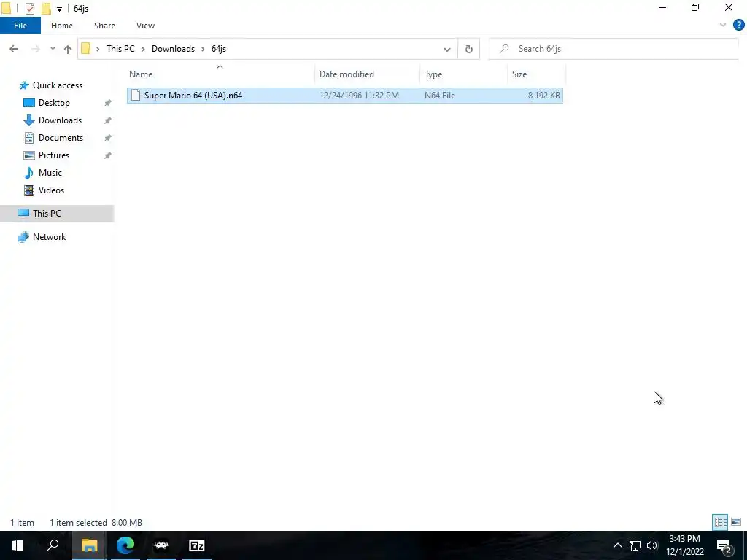The height and width of the screenshot is (560, 747).
Task: Open Desktop in navigation pane
Action: coord(54,103)
